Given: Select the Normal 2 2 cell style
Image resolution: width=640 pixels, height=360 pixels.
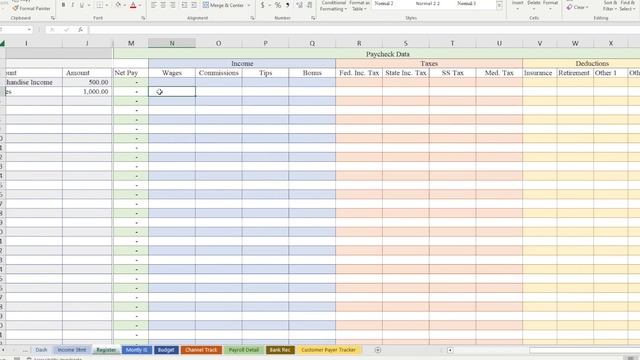Looking at the screenshot, I should tap(428, 4).
